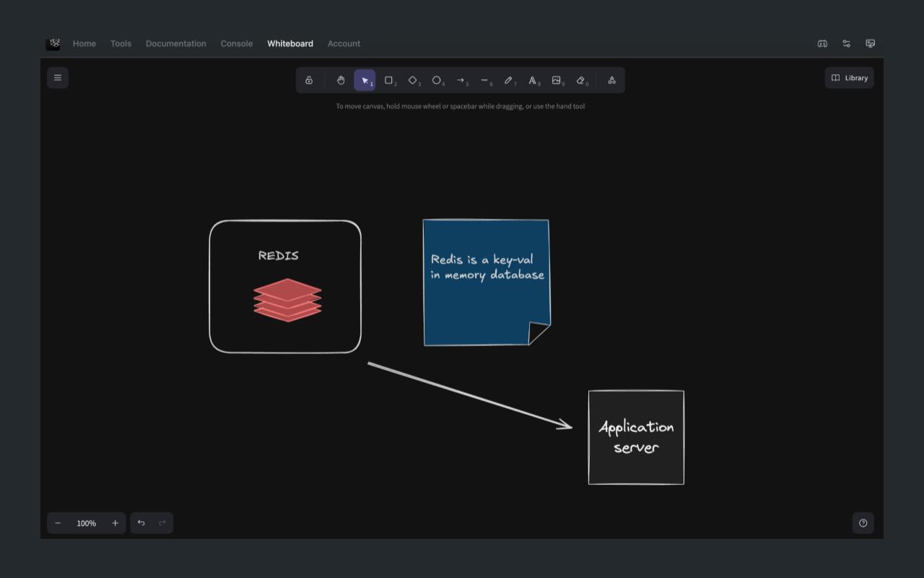Open the Documentation tab
Screen dimensions: 924x578
[176, 43]
